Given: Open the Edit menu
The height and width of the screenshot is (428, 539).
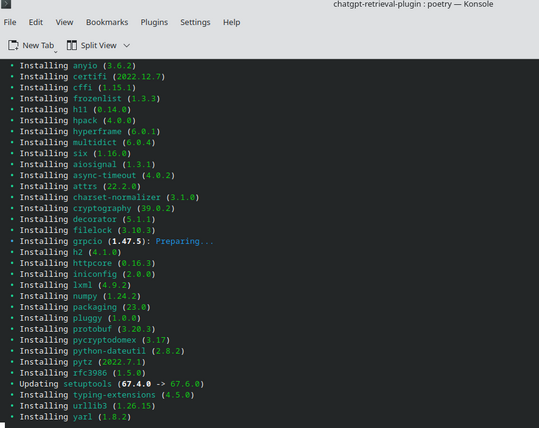Looking at the screenshot, I should click(x=36, y=22).
